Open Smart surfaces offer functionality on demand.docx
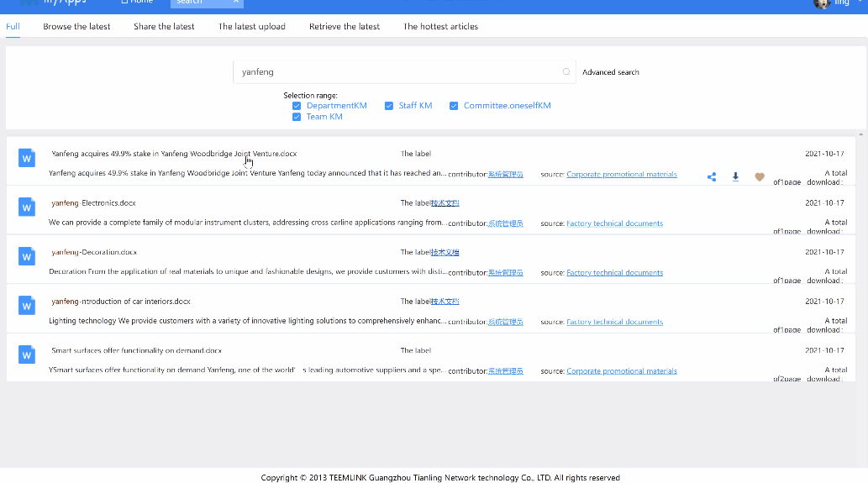The image size is (868, 483). coord(137,351)
